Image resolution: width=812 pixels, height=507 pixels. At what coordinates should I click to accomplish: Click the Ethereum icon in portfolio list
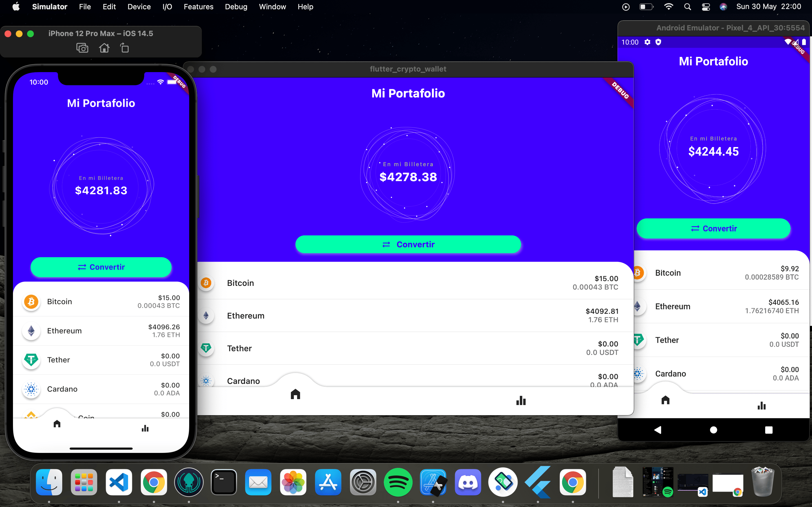coord(30,331)
